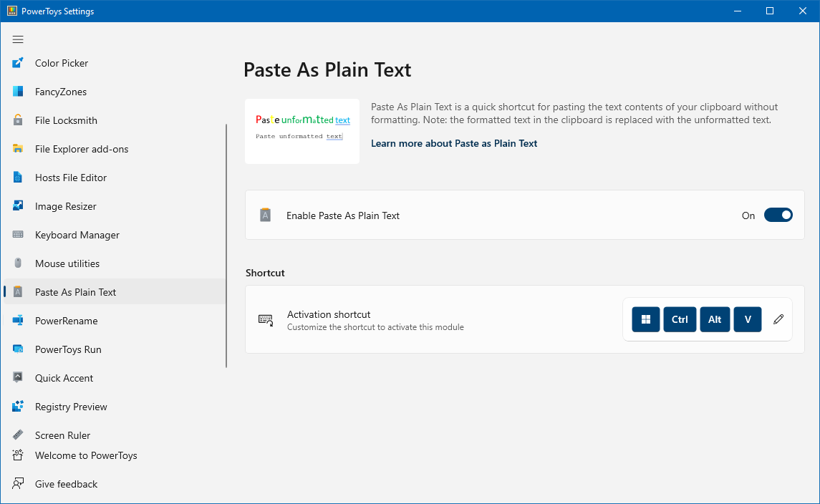The image size is (820, 504).
Task: Click the Screen Ruler icon
Action: click(18, 435)
